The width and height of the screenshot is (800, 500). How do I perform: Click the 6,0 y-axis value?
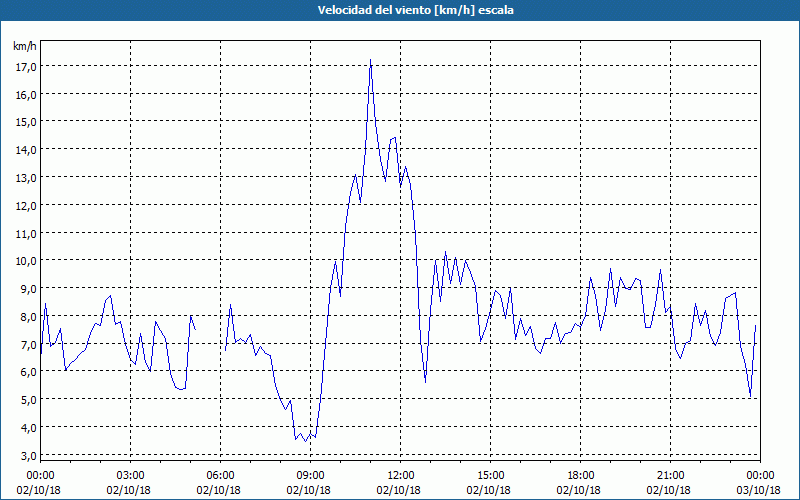coord(28,372)
